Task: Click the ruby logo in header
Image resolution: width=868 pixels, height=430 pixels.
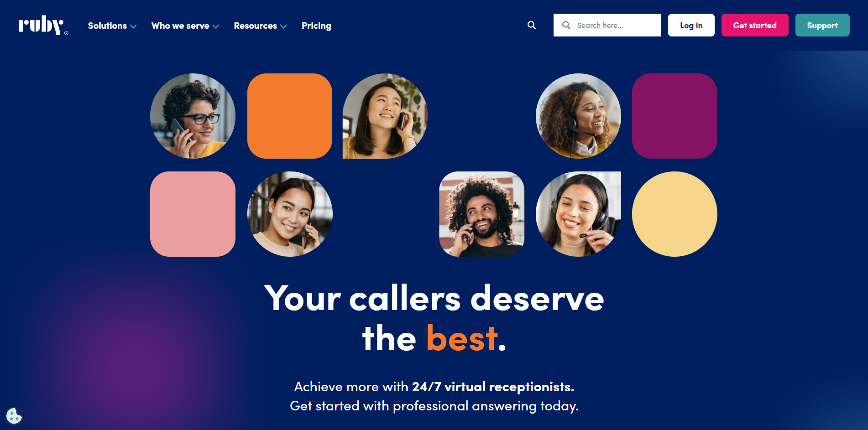Action: 43,26
